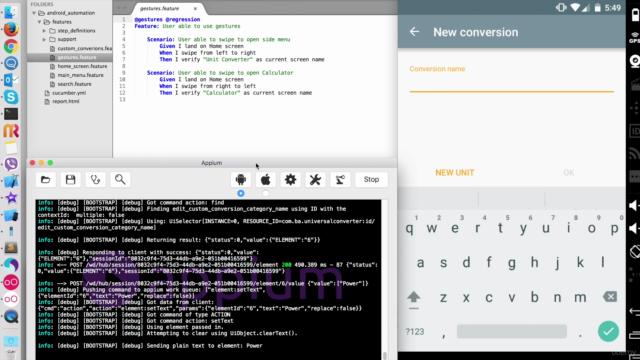Open Android settings in Appium
This screenshot has height=360, width=640.
click(x=241, y=180)
